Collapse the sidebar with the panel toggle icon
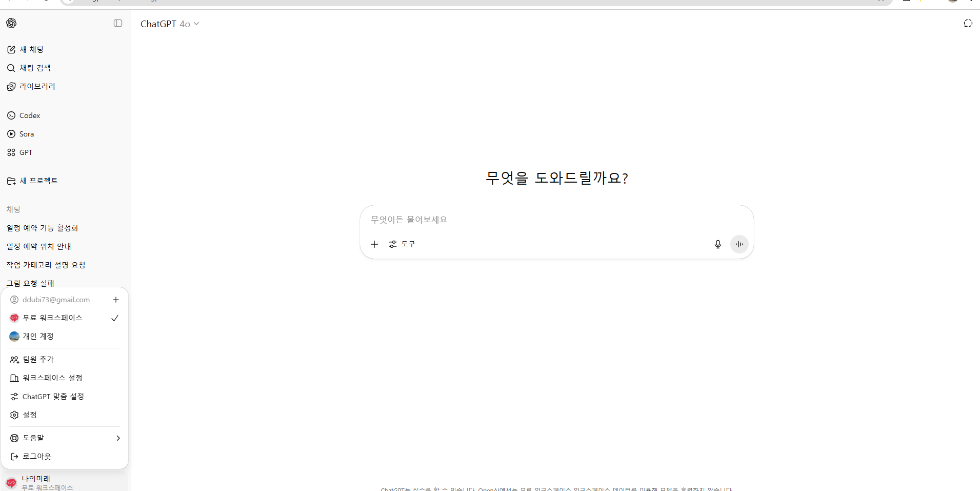Screen dimensions: 980x491 tap(118, 23)
